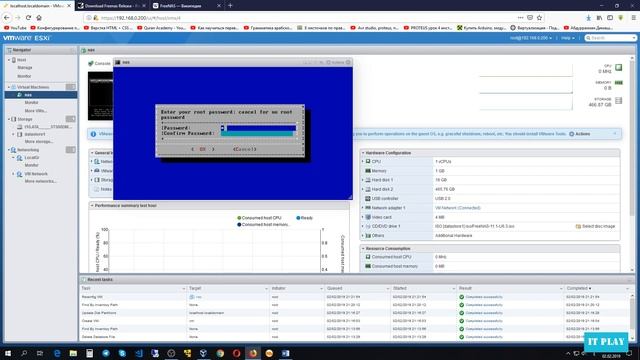Click the Storage datastore icon
This screenshot has height=360, width=640.
coord(13,119)
